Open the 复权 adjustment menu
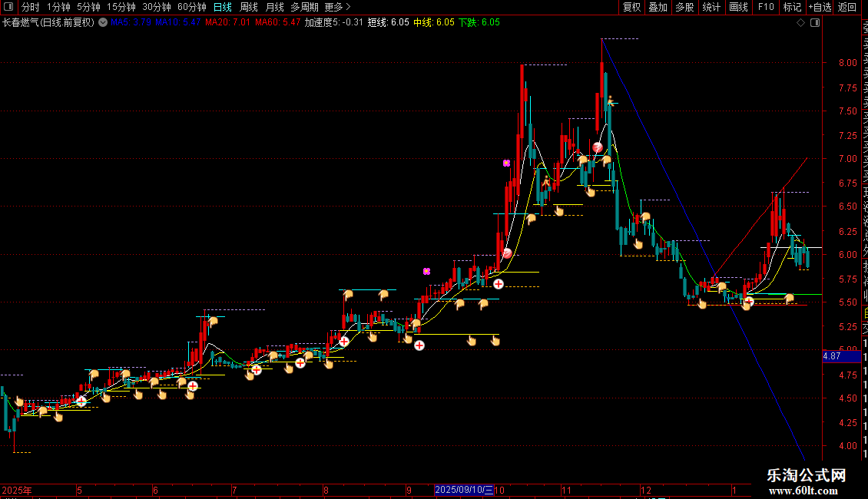 coord(631,7)
